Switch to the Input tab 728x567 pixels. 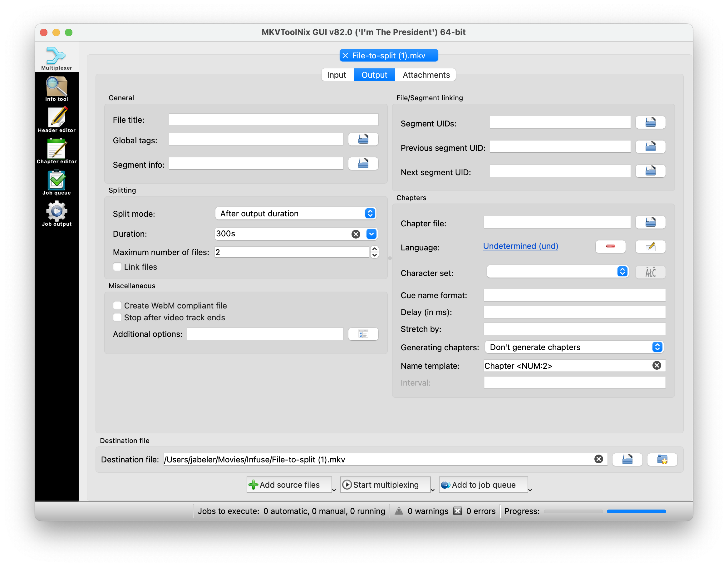pos(336,75)
